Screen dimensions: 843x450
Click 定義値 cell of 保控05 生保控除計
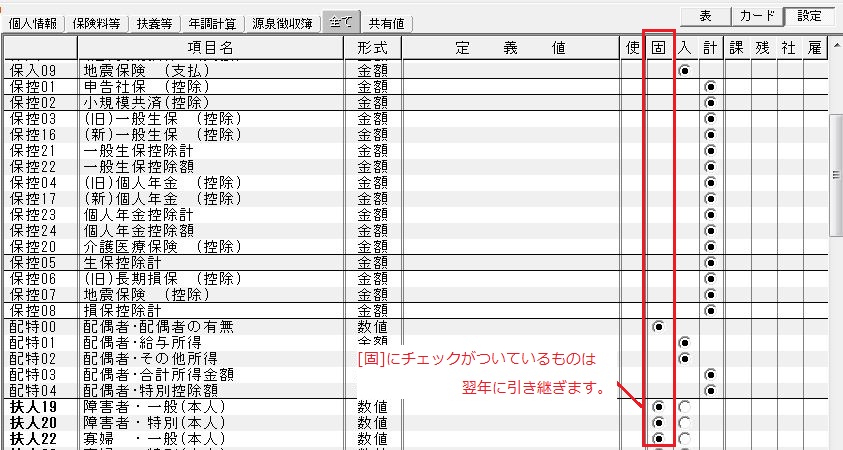[x=511, y=263]
